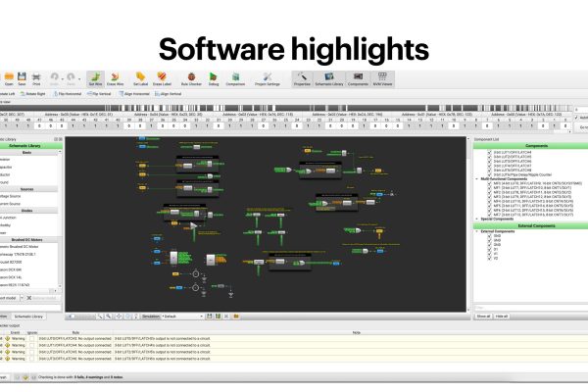Viewport: 588px width, 392px height.
Task: Click the Filter input field in Component List
Action: point(530,308)
